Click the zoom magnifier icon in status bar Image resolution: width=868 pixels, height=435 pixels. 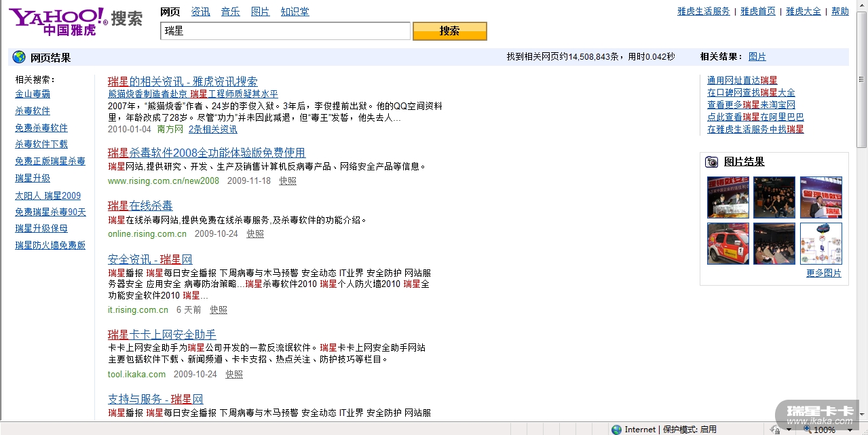[x=807, y=430]
